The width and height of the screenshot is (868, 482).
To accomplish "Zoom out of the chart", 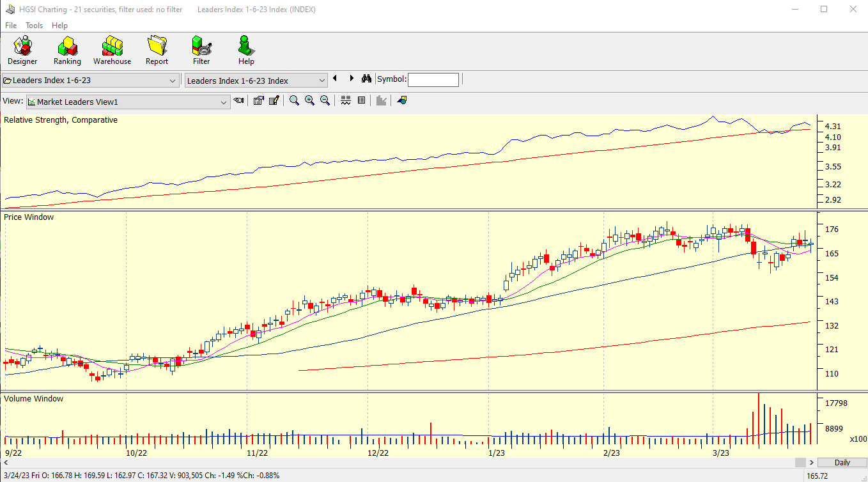I will click(x=325, y=100).
